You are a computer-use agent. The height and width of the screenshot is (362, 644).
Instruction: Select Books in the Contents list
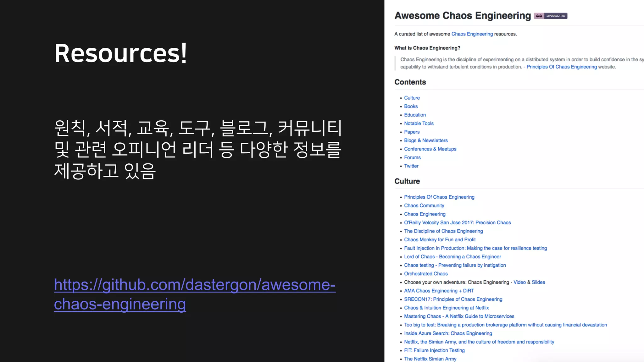(x=411, y=107)
